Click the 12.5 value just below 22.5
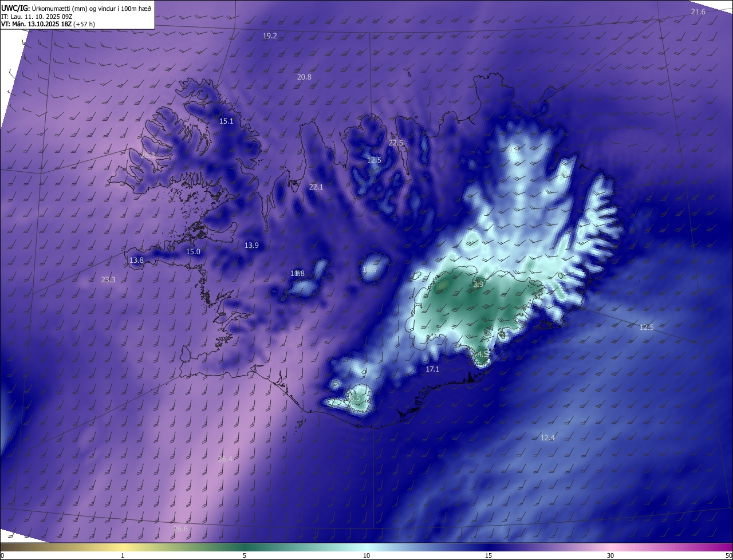The width and height of the screenshot is (733, 560). [x=374, y=161]
